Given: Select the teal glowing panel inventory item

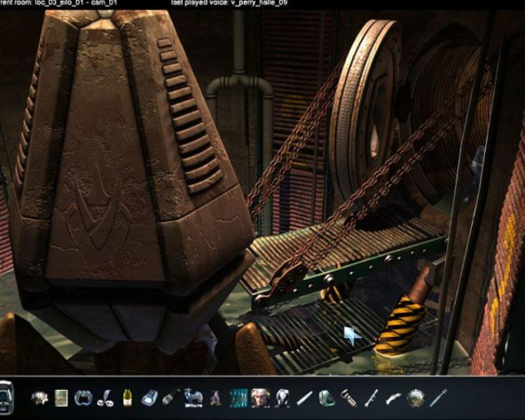Looking at the screenshot, I should (x=239, y=398).
